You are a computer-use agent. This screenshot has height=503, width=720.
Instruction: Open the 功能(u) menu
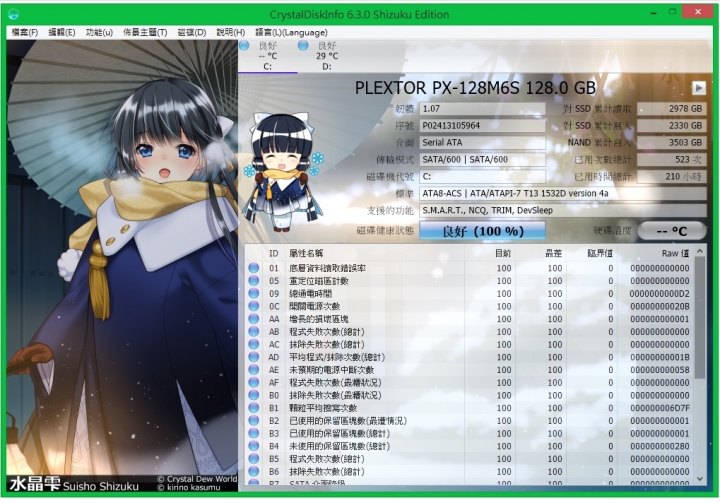tap(99, 32)
